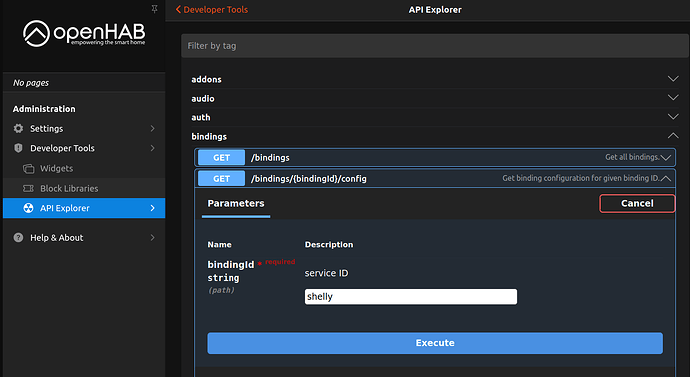The height and width of the screenshot is (377, 690).
Task: Click the /bindings path text
Action: [270, 157]
